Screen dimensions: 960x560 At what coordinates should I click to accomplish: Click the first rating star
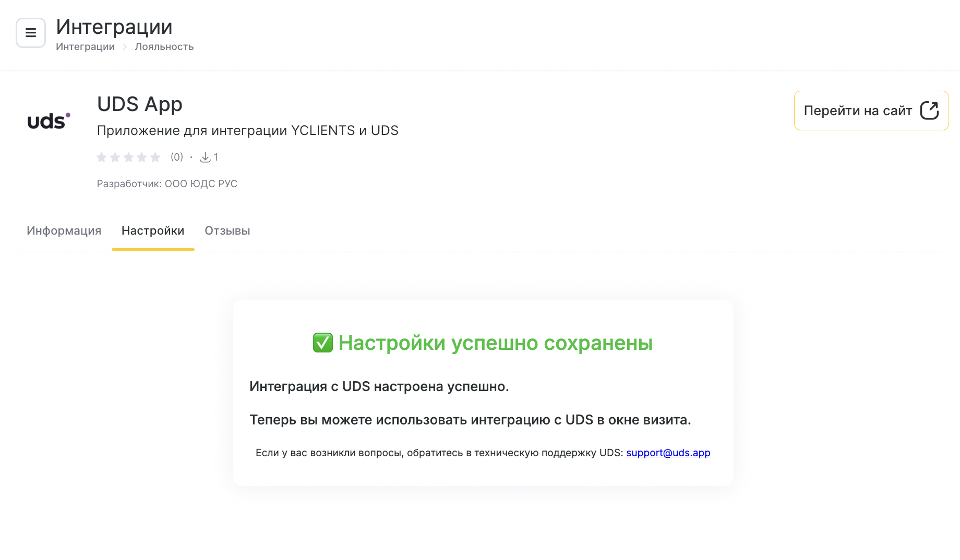tap(102, 157)
